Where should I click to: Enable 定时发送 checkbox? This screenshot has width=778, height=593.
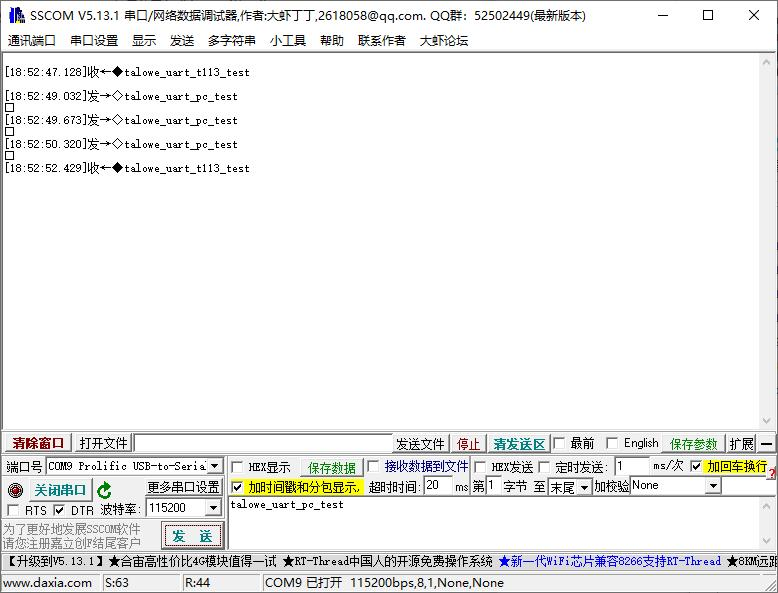(x=545, y=467)
